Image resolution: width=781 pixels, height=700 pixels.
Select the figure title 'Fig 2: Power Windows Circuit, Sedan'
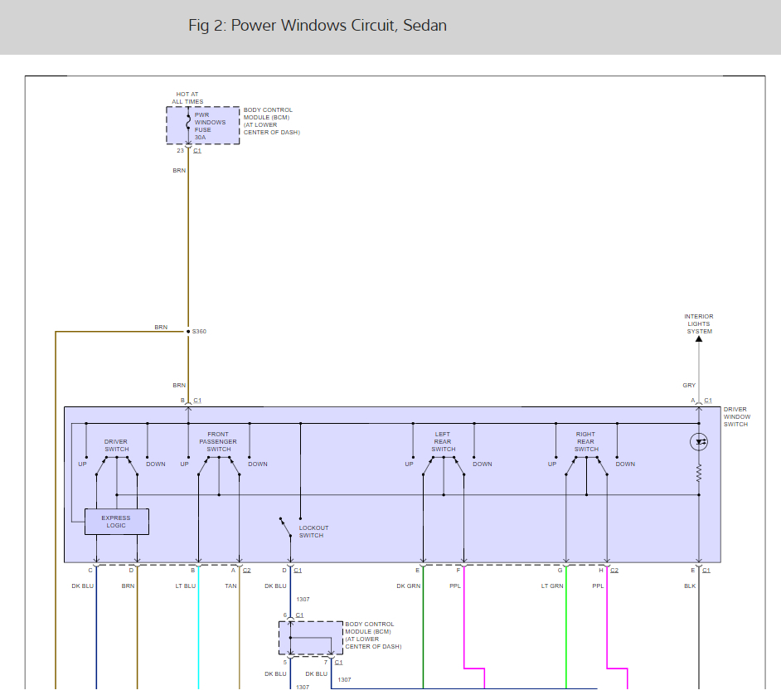click(x=318, y=26)
